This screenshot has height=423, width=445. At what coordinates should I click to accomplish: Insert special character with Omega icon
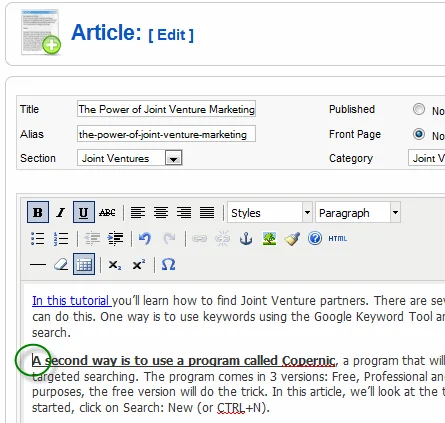point(168,265)
